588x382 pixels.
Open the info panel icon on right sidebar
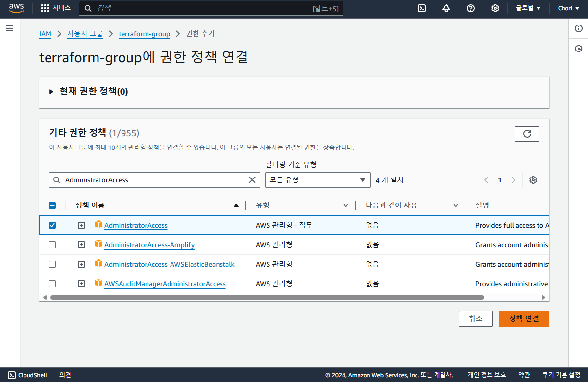point(579,29)
